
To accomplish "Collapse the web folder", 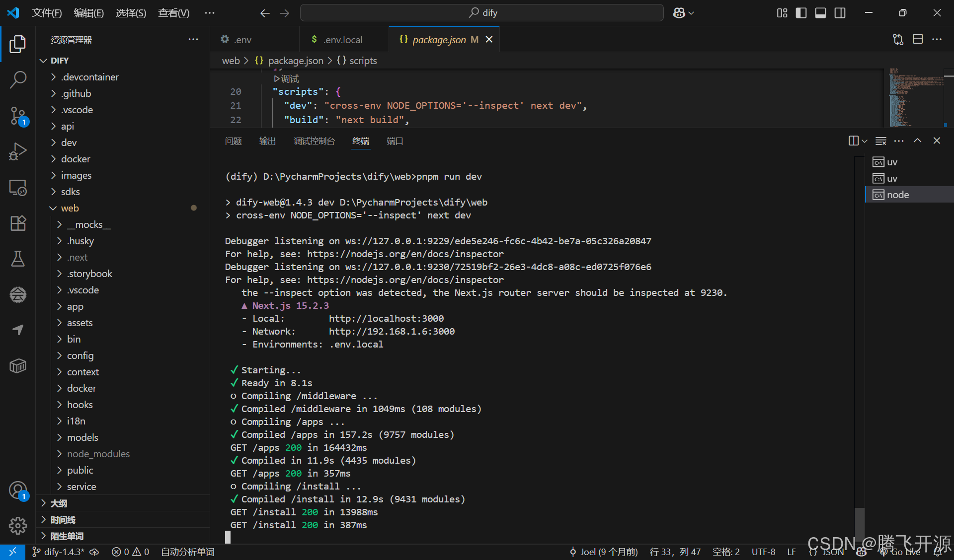I will (x=70, y=208).
